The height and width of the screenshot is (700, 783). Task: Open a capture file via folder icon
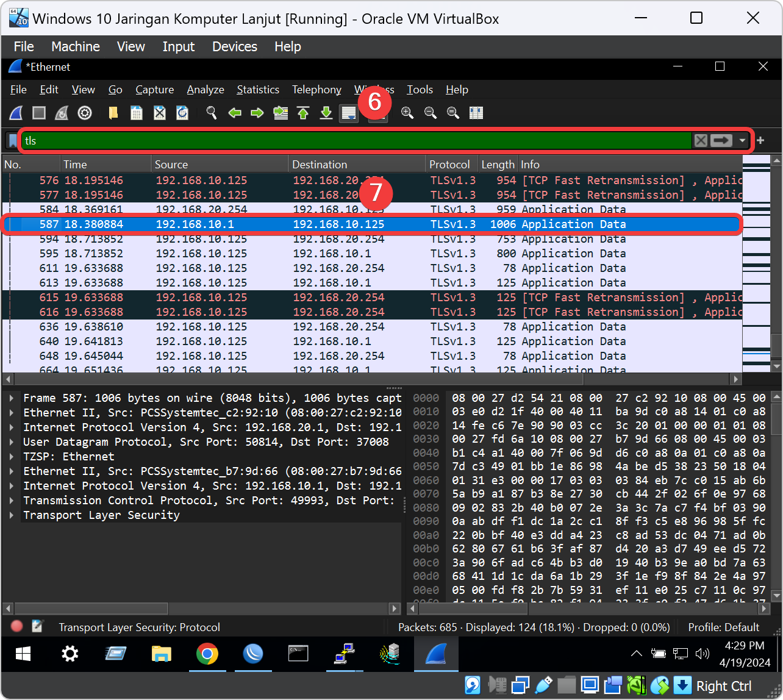click(113, 113)
